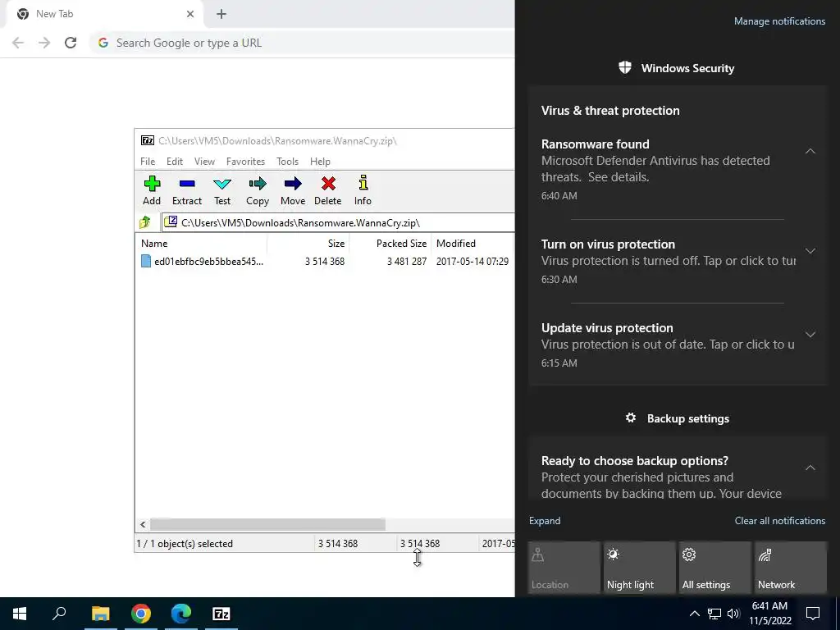Screen dimensions: 840x630
Task: Click the taskbar clock showing 6:41 AM
Action: click(x=769, y=614)
